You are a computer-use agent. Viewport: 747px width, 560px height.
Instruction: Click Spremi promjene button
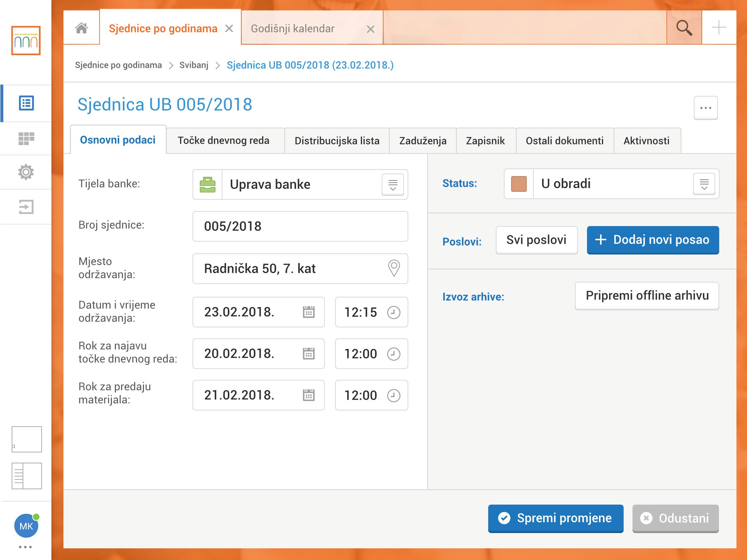555,518
